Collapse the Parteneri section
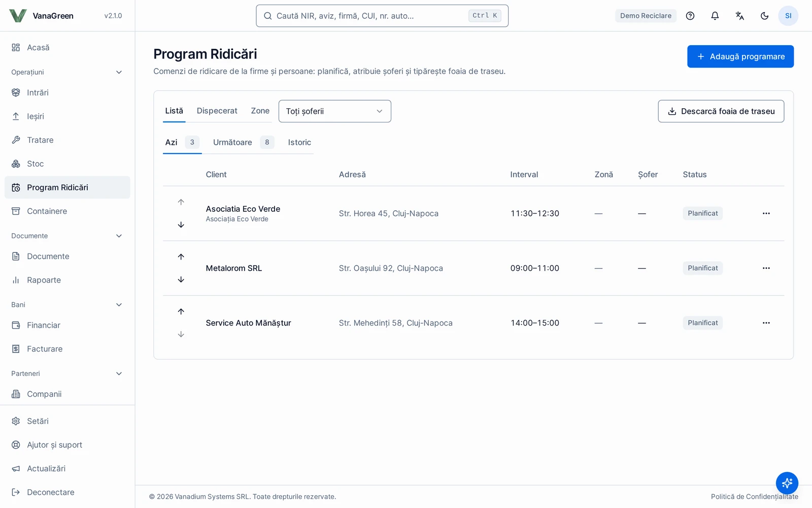The height and width of the screenshot is (508, 812). [x=67, y=373]
